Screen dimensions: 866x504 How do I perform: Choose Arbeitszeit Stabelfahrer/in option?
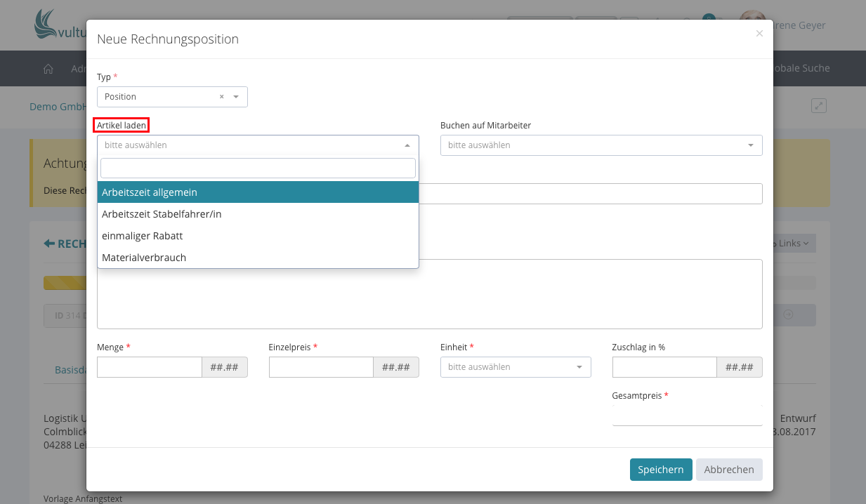pyautogui.click(x=258, y=214)
